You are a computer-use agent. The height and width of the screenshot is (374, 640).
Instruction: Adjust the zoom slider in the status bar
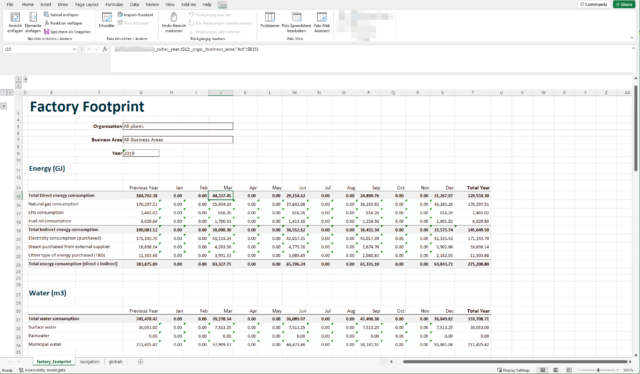(x=598, y=370)
